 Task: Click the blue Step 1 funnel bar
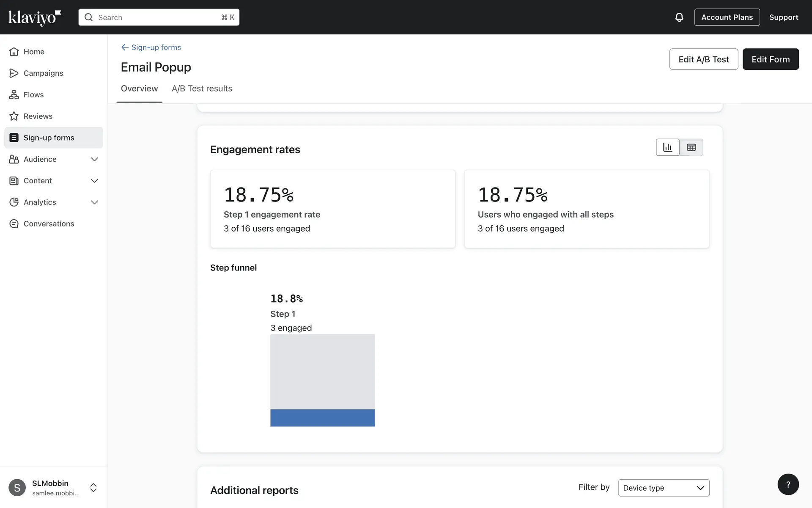click(322, 417)
